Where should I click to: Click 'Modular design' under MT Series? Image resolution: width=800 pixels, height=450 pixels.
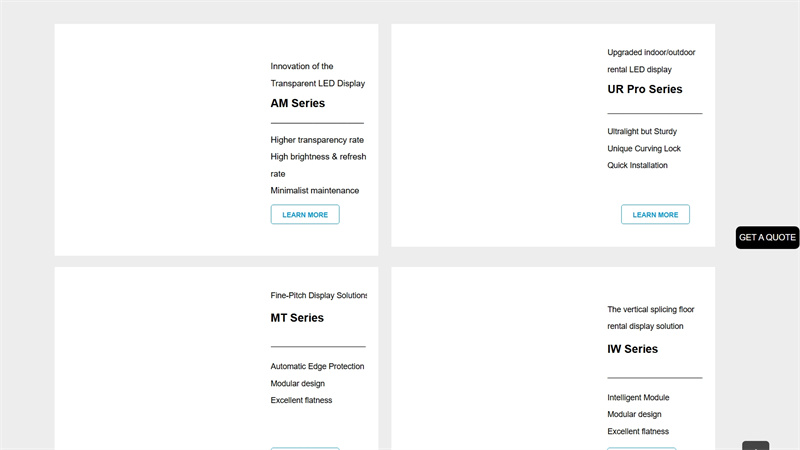tap(297, 384)
